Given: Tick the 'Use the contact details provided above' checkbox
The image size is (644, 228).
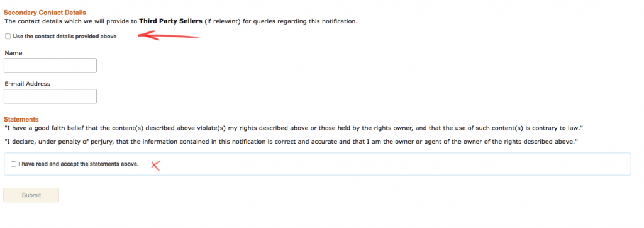Looking at the screenshot, I should click(x=8, y=37).
